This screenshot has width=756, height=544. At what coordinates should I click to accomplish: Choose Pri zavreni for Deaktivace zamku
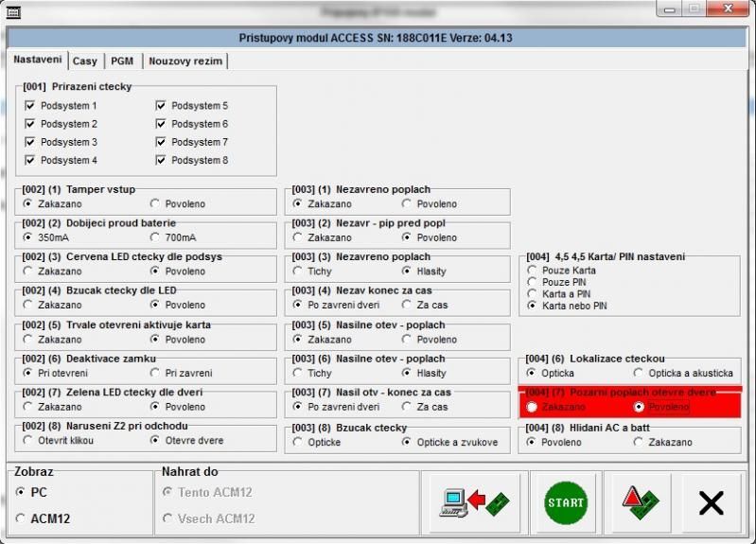coord(156,373)
